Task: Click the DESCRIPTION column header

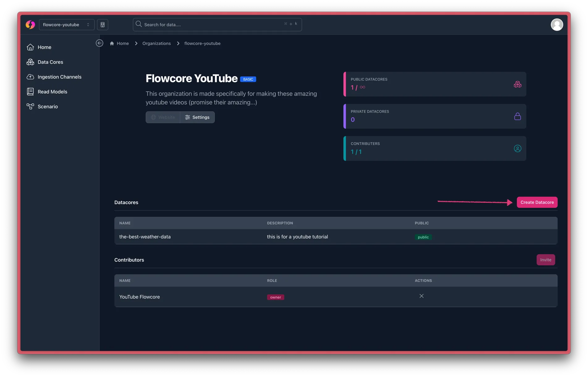Action: point(280,223)
